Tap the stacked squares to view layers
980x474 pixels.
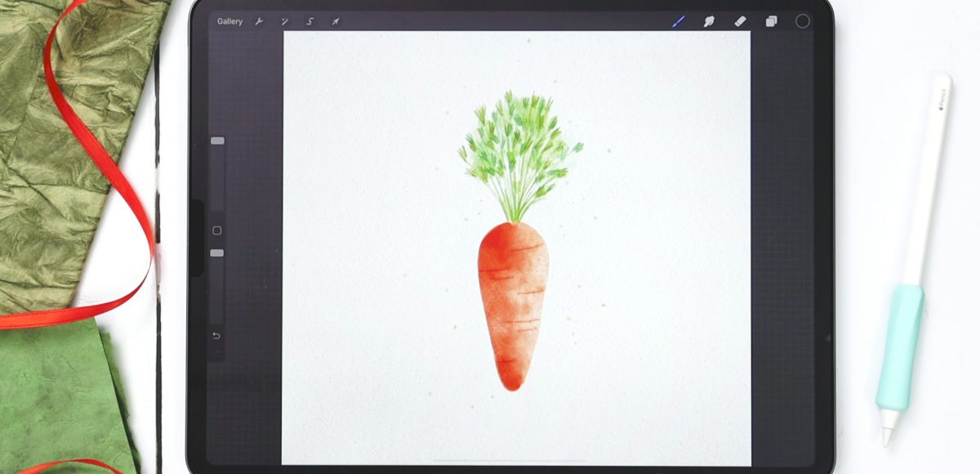771,21
